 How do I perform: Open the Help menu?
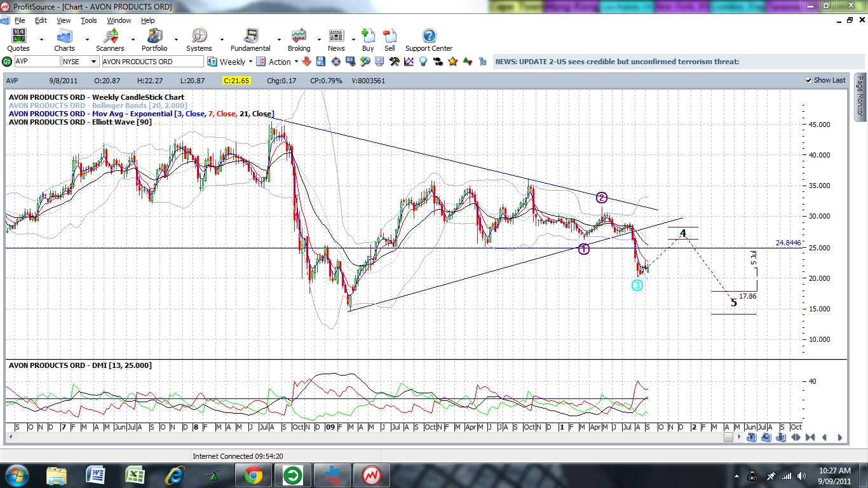[x=147, y=20]
